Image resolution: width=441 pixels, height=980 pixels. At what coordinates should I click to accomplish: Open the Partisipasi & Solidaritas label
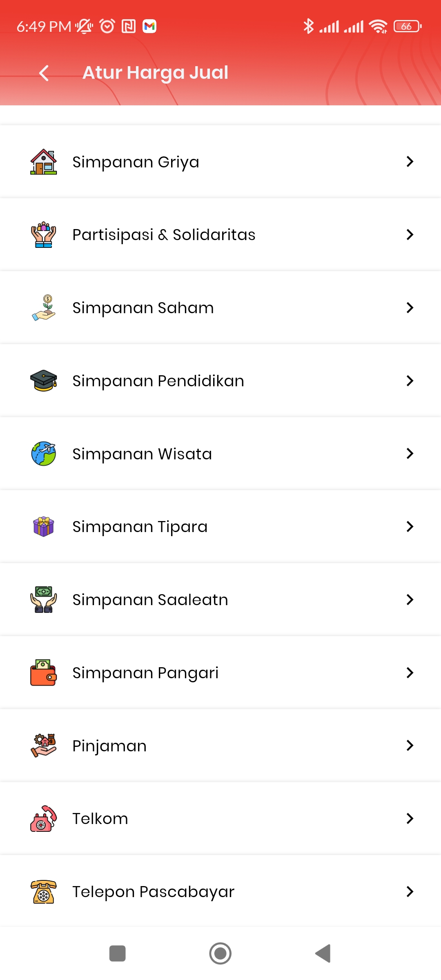164,235
